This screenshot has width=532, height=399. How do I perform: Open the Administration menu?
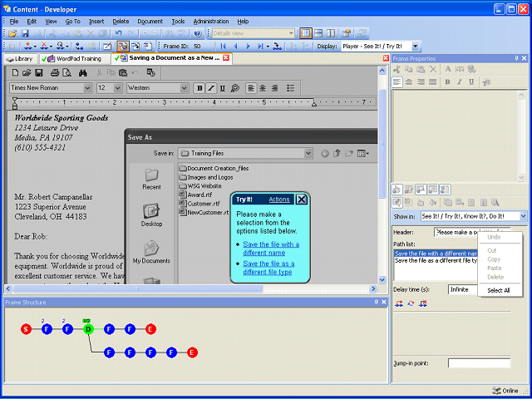coord(211,21)
